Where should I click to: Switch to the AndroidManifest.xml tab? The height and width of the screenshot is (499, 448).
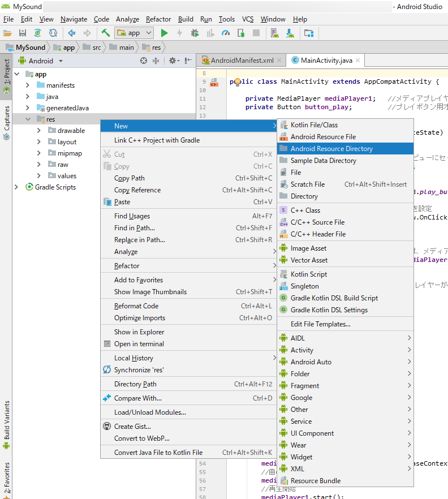242,61
